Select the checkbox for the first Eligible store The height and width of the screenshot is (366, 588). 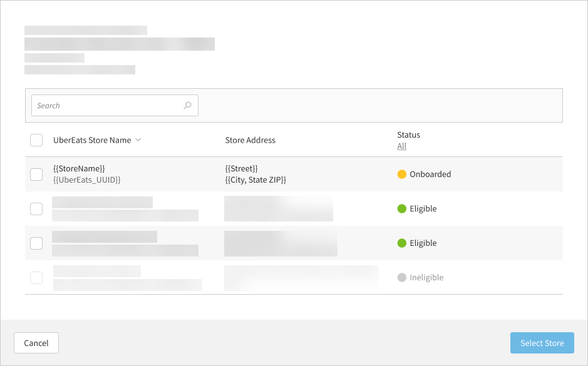(36, 209)
